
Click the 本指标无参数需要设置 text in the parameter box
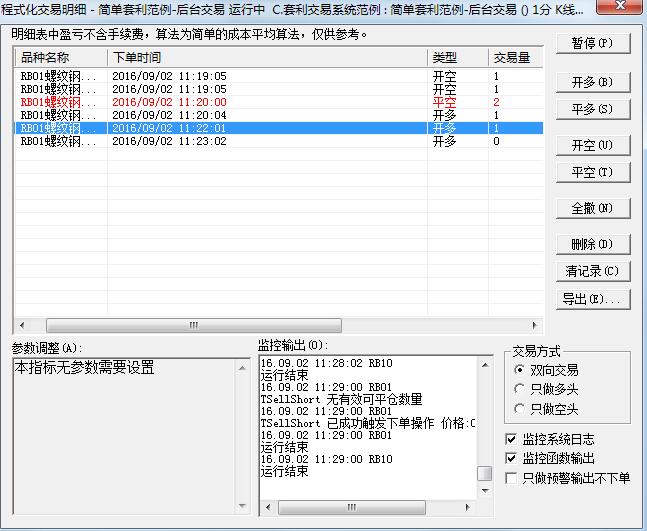point(84,367)
